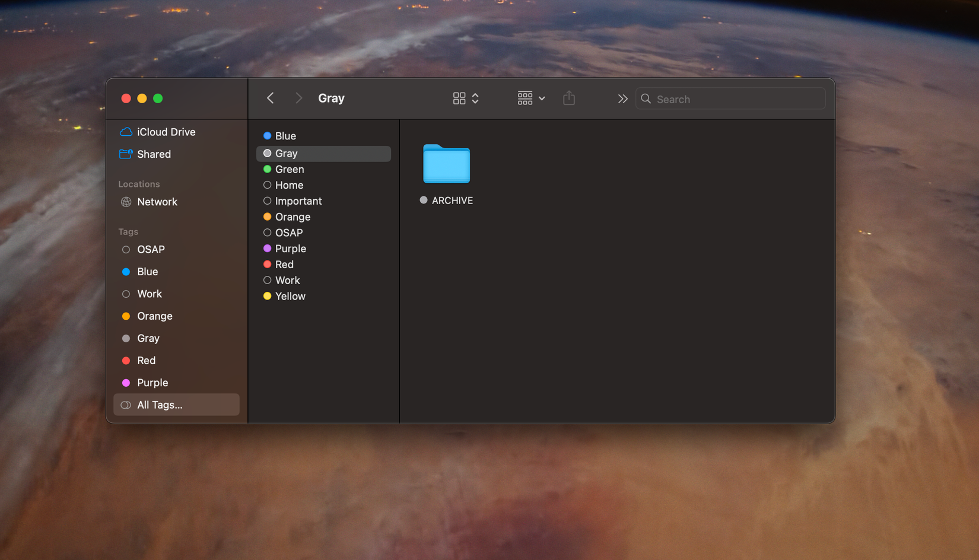Viewport: 979px width, 560px height.
Task: Go back with the left chevron button
Action: coord(270,98)
